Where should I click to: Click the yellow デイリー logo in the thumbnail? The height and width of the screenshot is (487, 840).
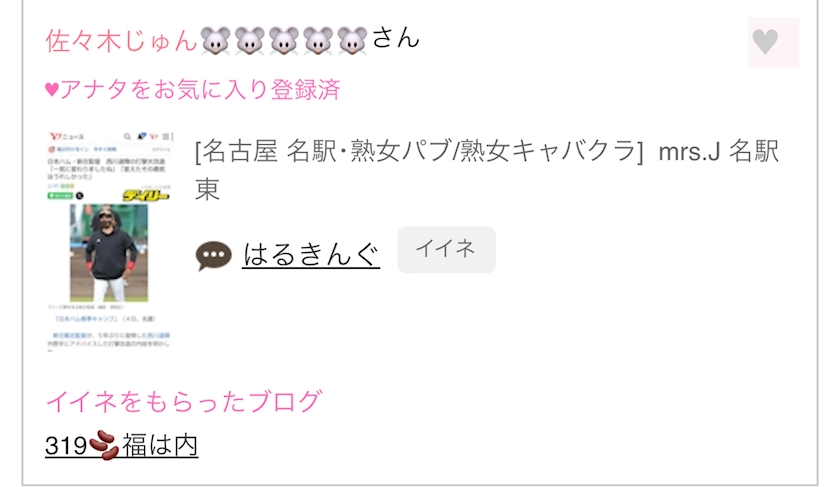[147, 195]
